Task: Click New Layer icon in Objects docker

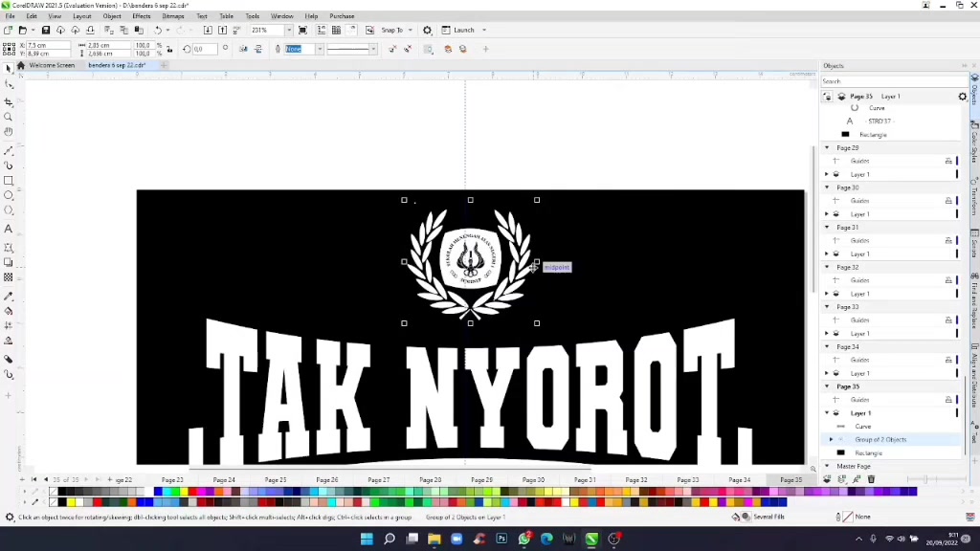Action: pyautogui.click(x=828, y=479)
